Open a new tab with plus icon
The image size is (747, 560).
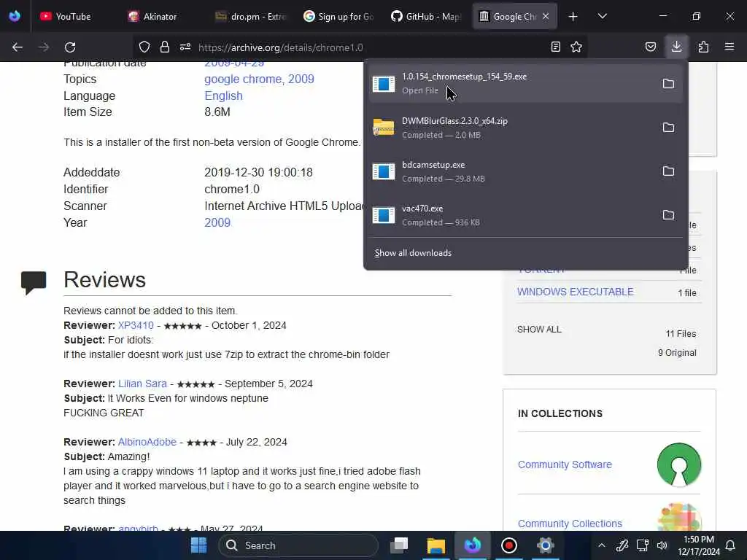point(573,17)
